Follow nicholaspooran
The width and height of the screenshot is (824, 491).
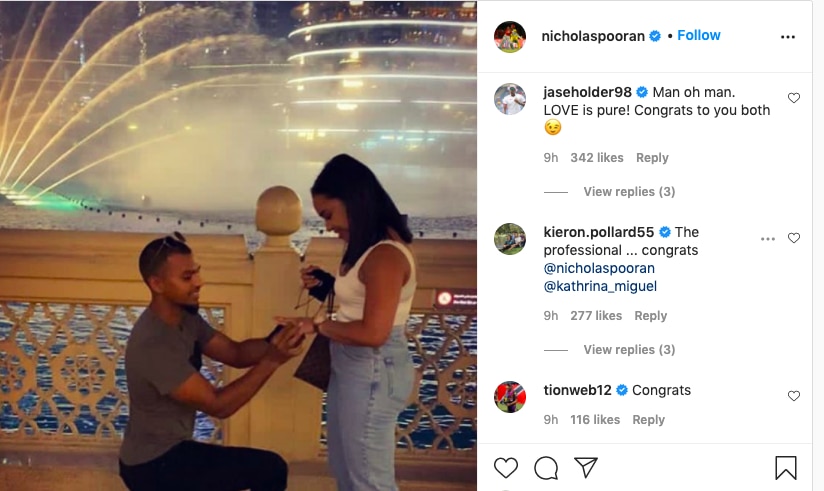click(x=698, y=35)
